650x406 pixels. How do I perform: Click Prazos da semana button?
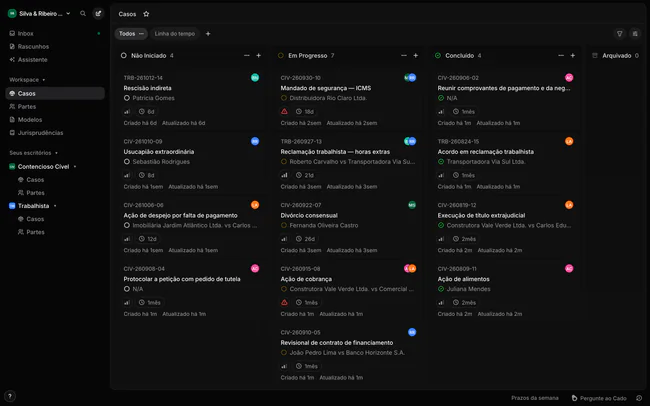tap(535, 398)
